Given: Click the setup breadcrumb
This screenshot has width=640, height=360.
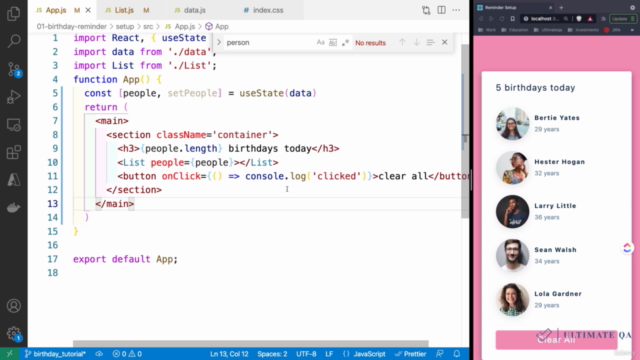Looking at the screenshot, I should tap(125, 27).
